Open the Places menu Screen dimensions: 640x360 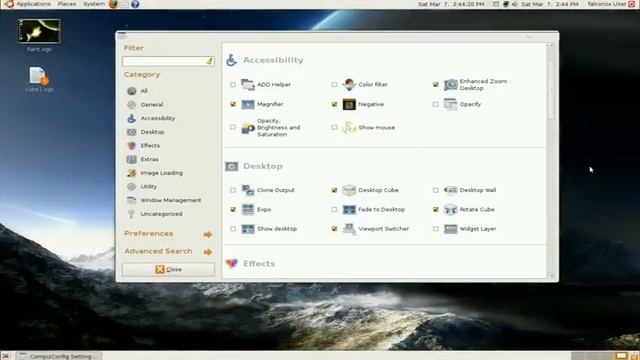click(67, 4)
